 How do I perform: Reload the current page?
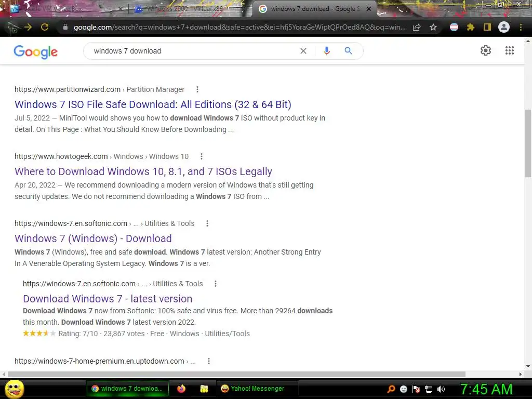click(x=45, y=27)
